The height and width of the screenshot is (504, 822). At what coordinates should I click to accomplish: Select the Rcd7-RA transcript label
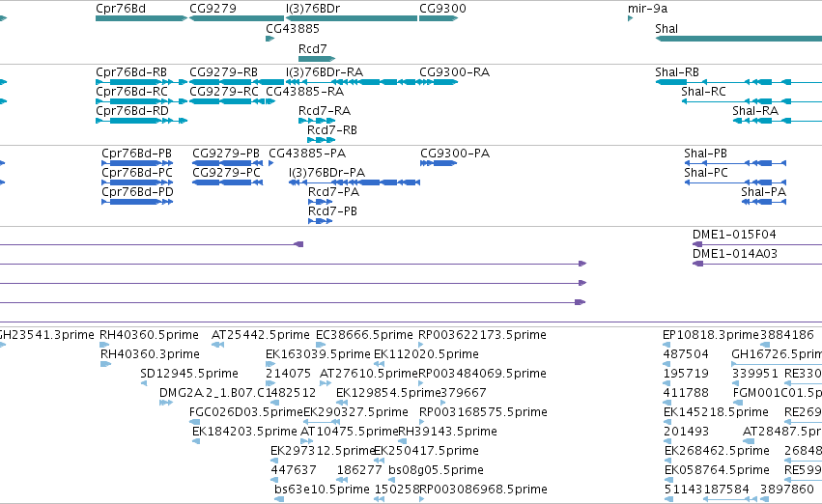click(325, 111)
